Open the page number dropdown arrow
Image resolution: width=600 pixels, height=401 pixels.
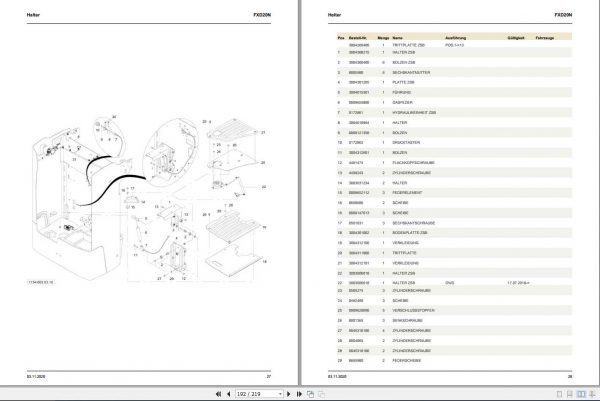click(x=280, y=394)
